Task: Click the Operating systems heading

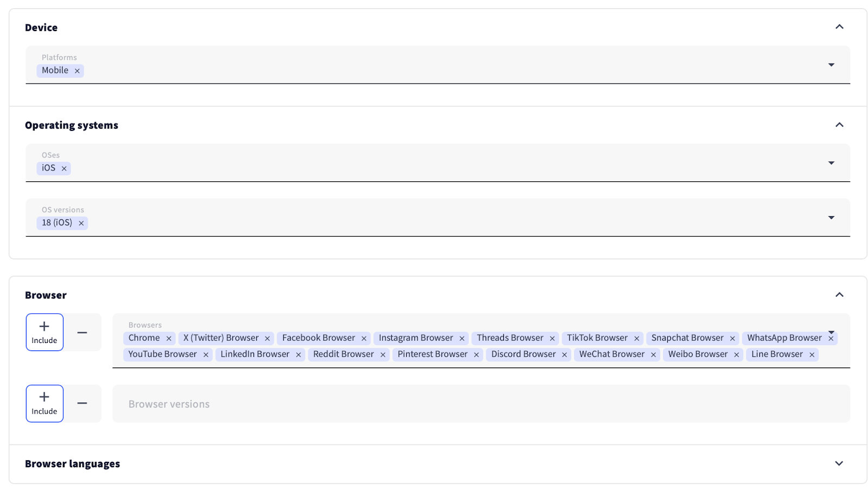Action: coord(72,125)
